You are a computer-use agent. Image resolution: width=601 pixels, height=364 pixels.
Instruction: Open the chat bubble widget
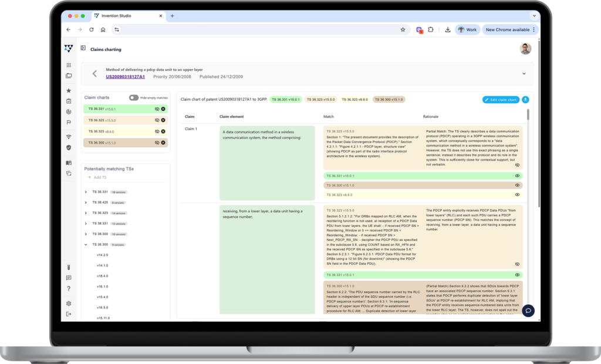coord(528,311)
